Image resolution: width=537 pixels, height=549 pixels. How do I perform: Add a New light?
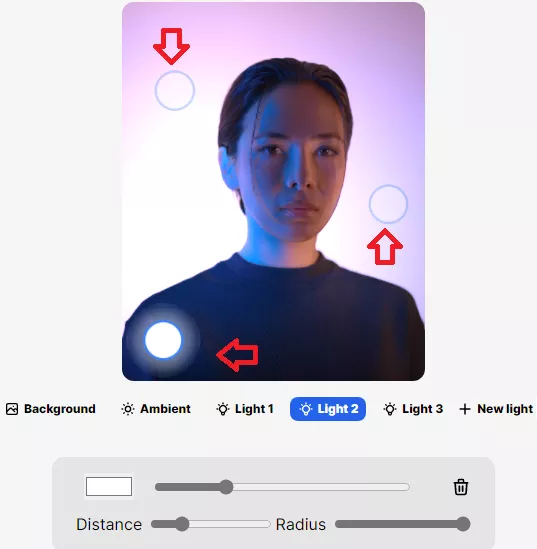[496, 409]
